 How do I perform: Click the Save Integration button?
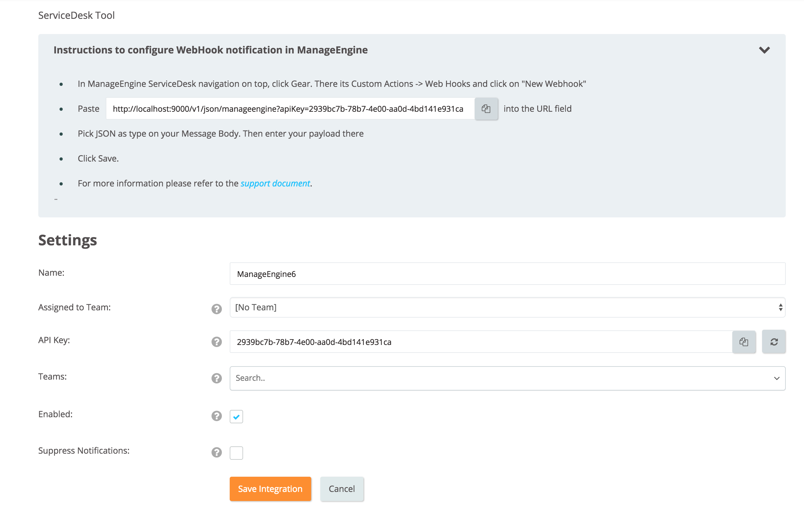270,489
